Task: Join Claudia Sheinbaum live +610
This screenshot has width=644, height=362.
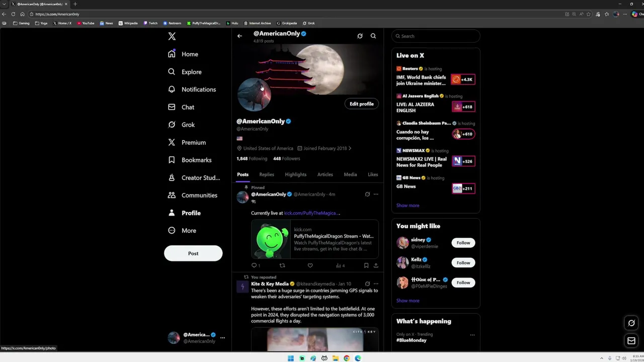Action: coord(463,134)
